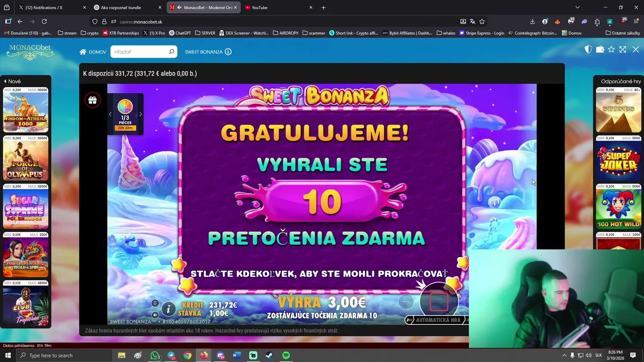Reload the current page
This screenshot has height=362, width=644.
[44, 22]
